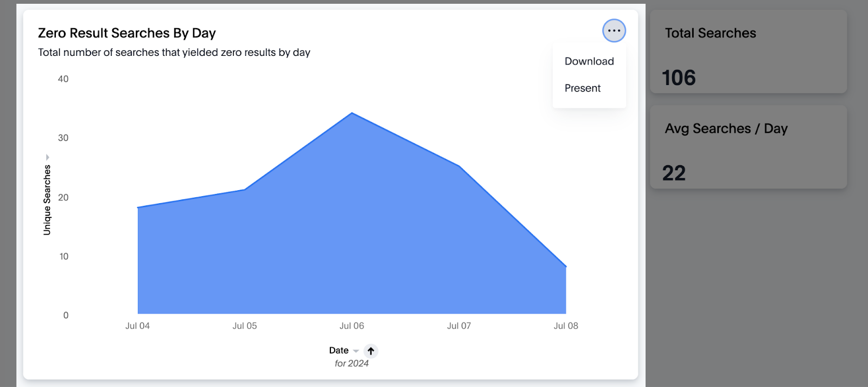Select the Jul 08 axis label
868x387 pixels.
coord(566,326)
